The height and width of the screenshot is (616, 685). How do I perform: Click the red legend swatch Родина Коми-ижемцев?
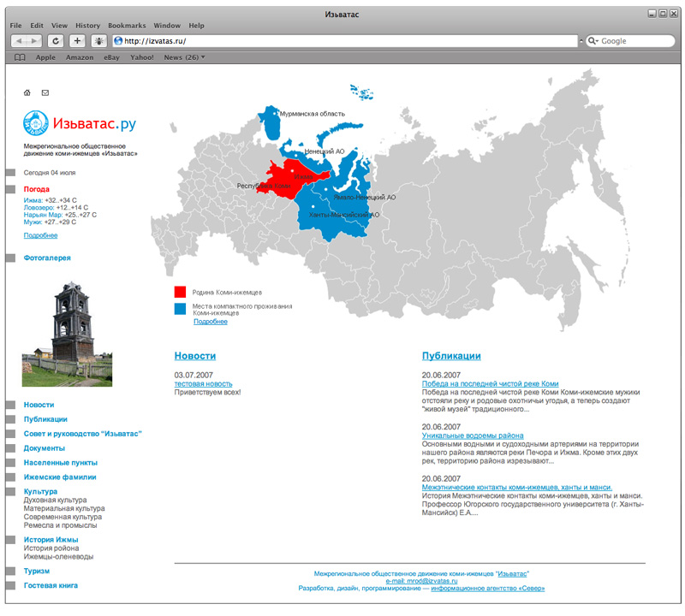pyautogui.click(x=180, y=292)
